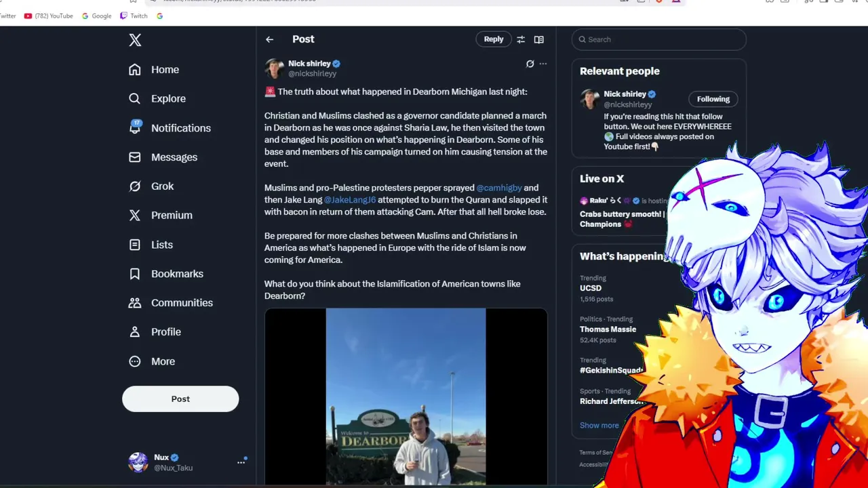868x488 pixels.
Task: Open the reply sort filter icon
Action: pyautogui.click(x=521, y=39)
